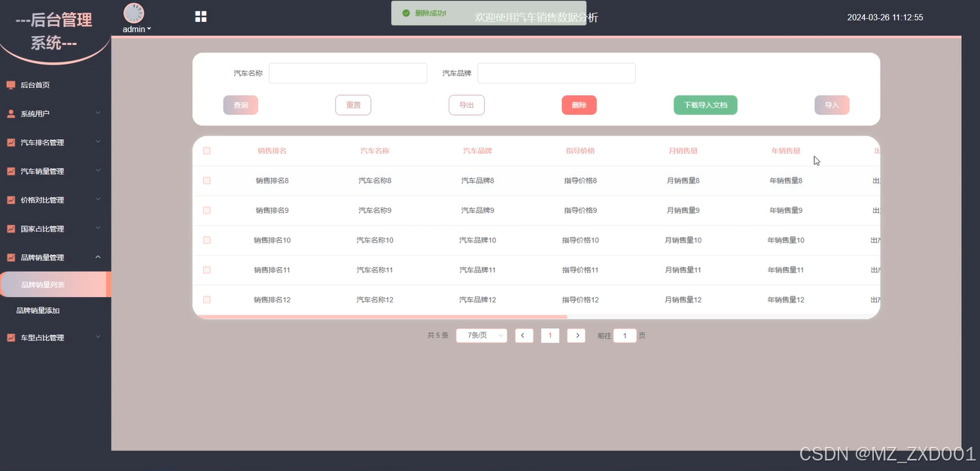Click the 品牌销量管理 chart icon

point(11,257)
